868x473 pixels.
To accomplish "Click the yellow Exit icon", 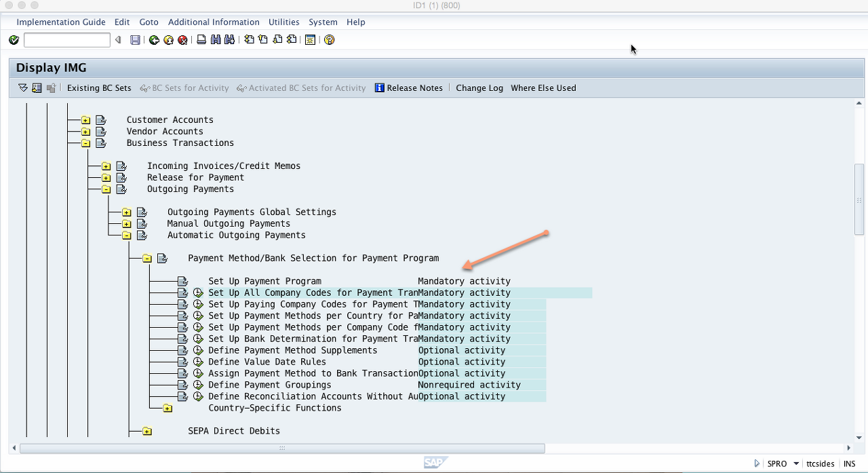I will 168,40.
